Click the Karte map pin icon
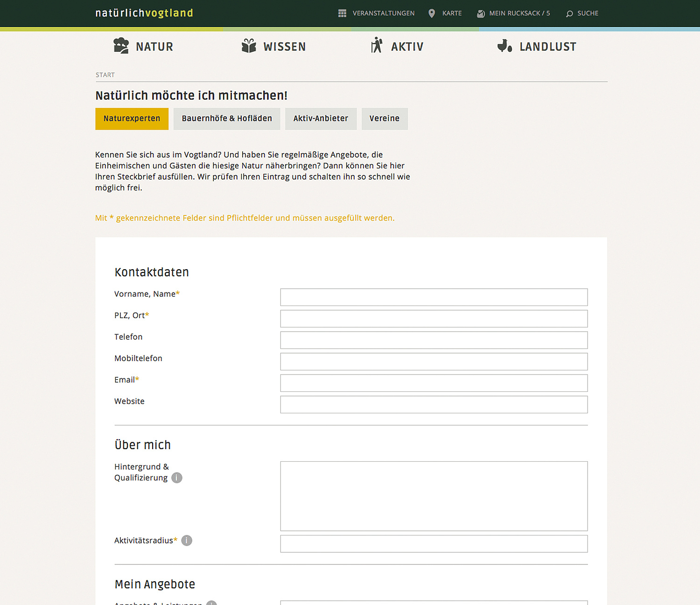This screenshot has width=700, height=605. [x=432, y=14]
